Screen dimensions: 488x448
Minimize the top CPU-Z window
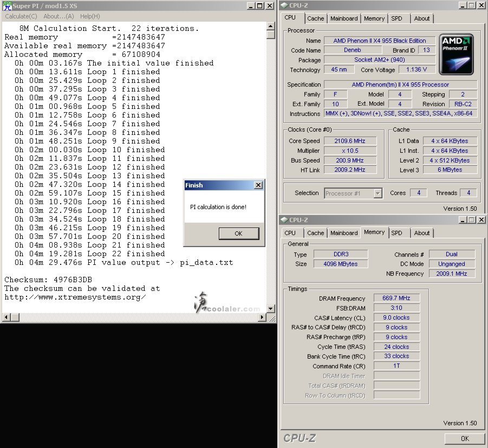tap(463, 5)
